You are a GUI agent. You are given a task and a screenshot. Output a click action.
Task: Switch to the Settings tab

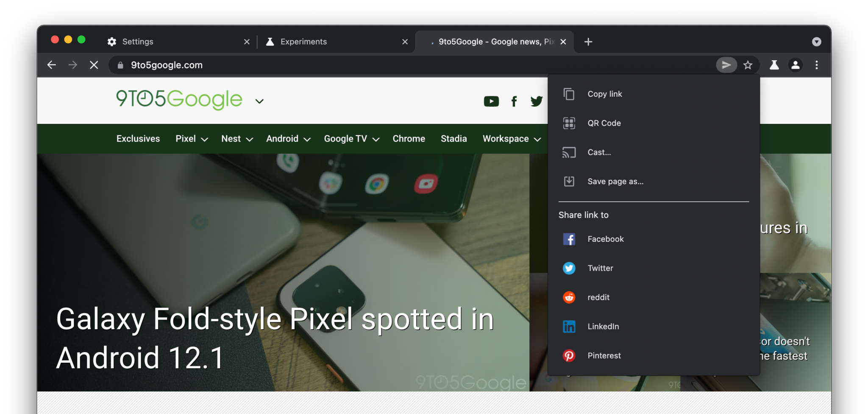tap(137, 42)
